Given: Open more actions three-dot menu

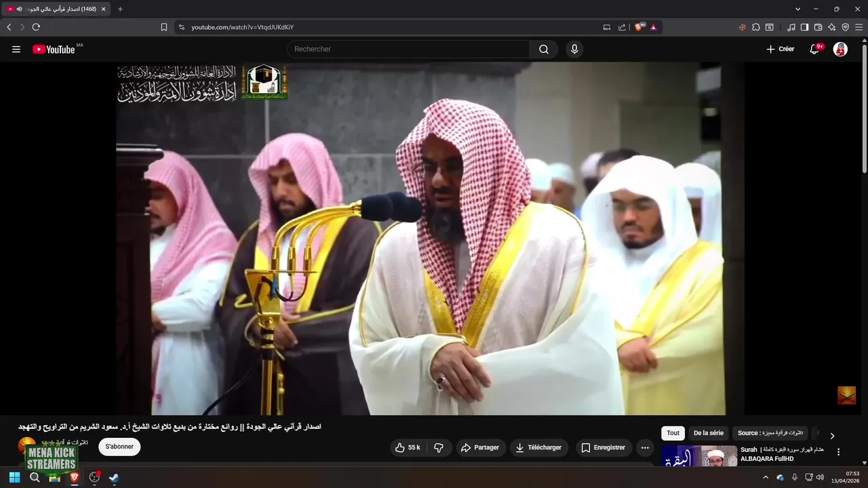Looking at the screenshot, I should coord(645,447).
